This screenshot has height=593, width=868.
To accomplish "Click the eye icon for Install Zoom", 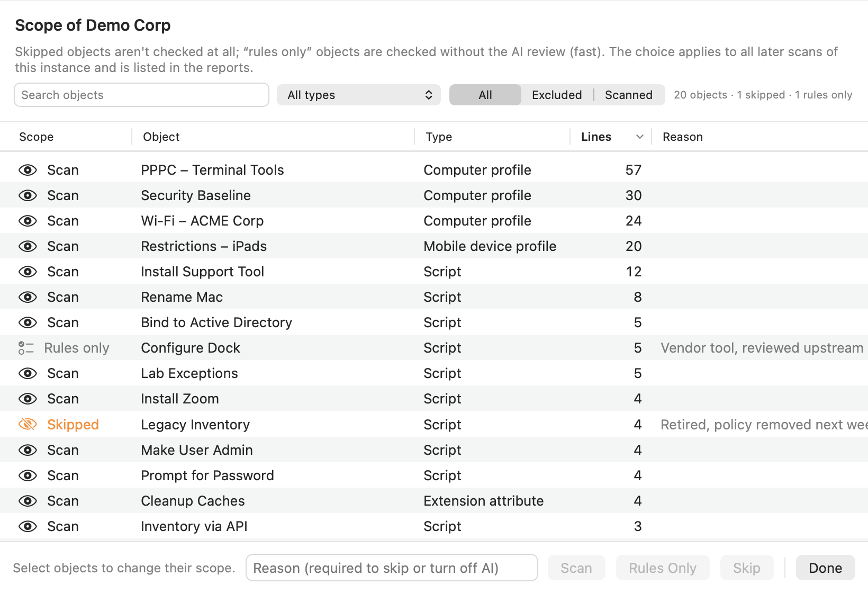I will [28, 399].
